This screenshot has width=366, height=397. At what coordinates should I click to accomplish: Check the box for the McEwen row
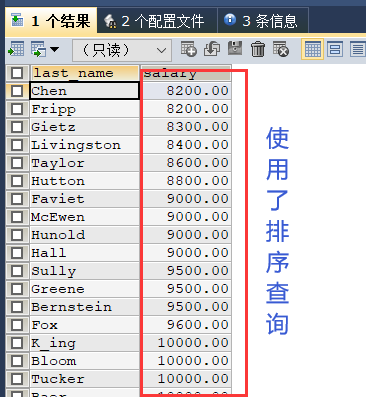(17, 217)
